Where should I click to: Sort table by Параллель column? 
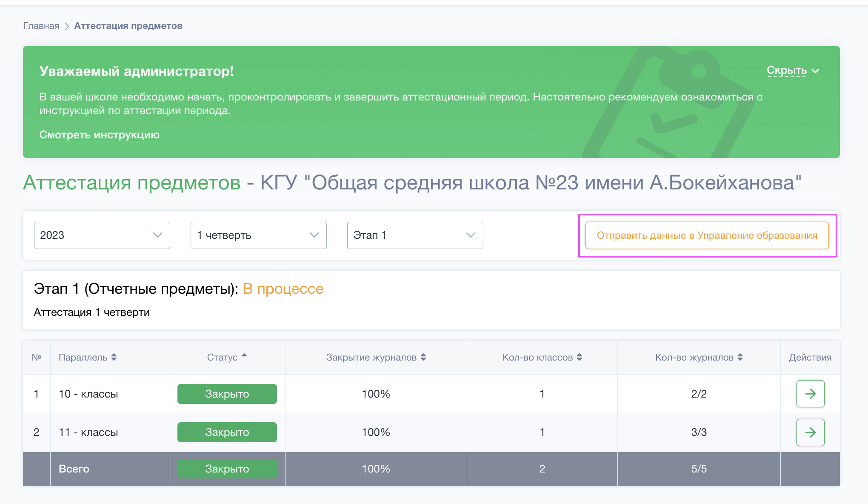88,357
